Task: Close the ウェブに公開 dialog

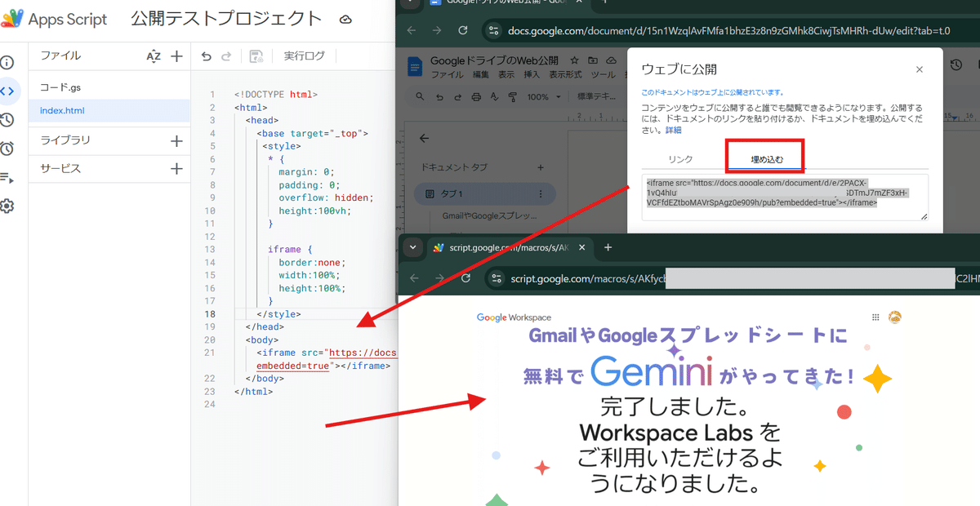Action: [x=920, y=70]
